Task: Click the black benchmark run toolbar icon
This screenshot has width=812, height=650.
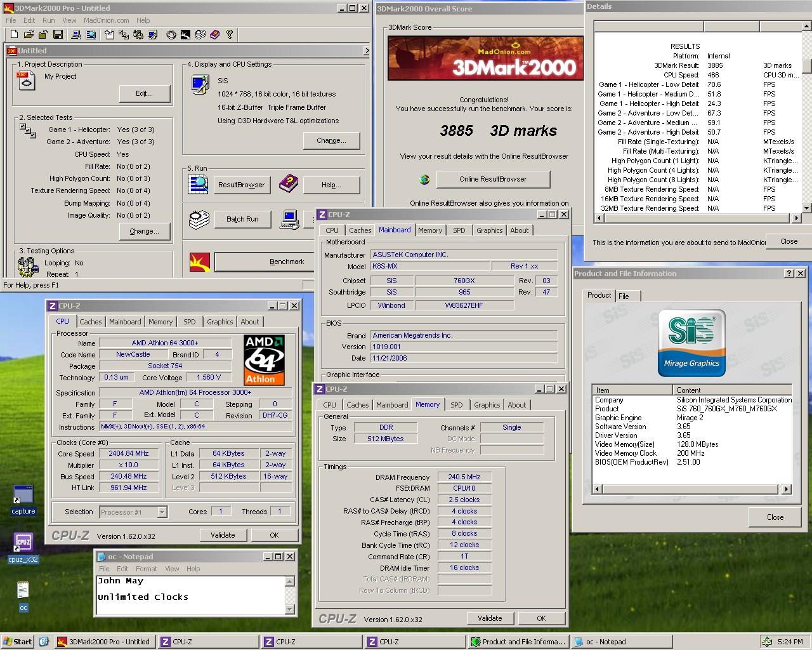Action: [x=185, y=34]
